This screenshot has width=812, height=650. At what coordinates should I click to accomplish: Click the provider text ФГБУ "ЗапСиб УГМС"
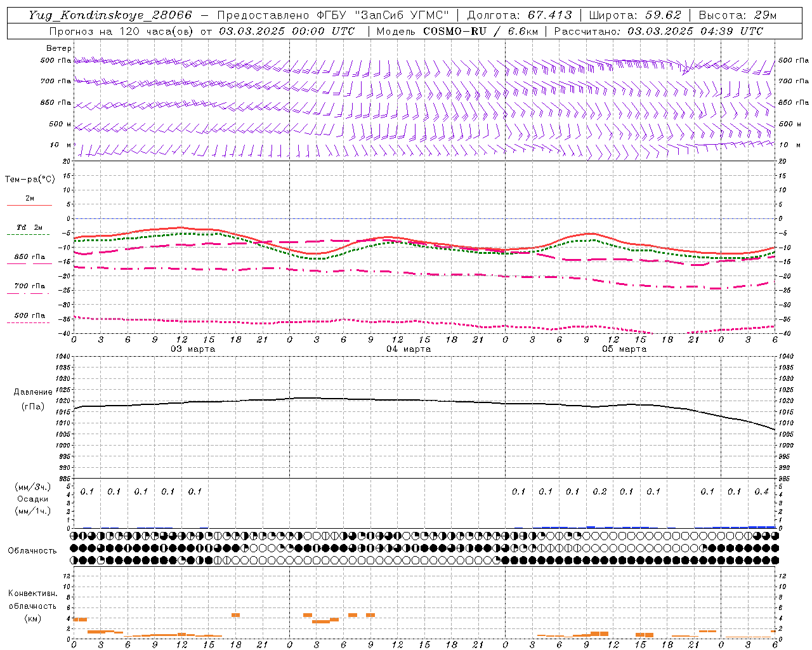tap(383, 15)
